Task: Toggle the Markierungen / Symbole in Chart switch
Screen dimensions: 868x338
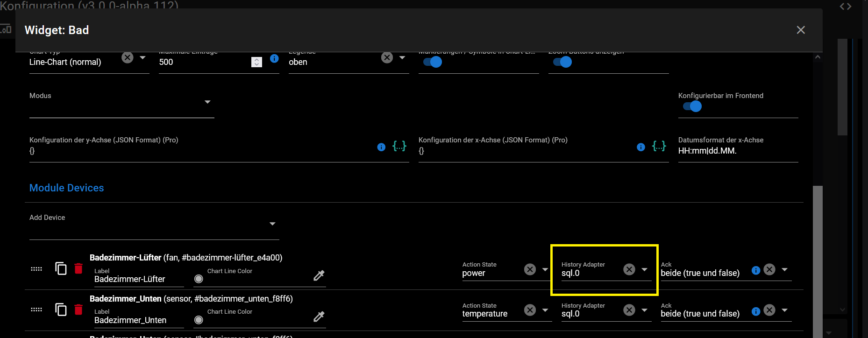Action: click(433, 62)
